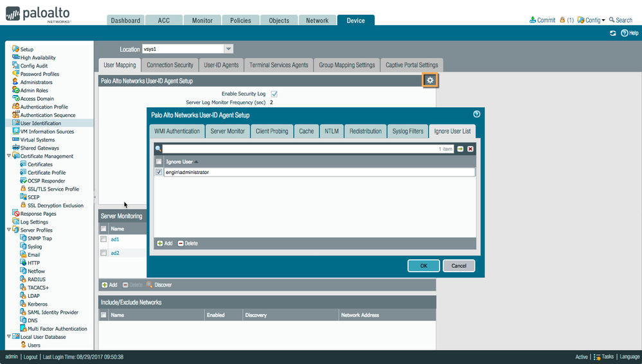Open the ad1 server link

click(x=114, y=239)
